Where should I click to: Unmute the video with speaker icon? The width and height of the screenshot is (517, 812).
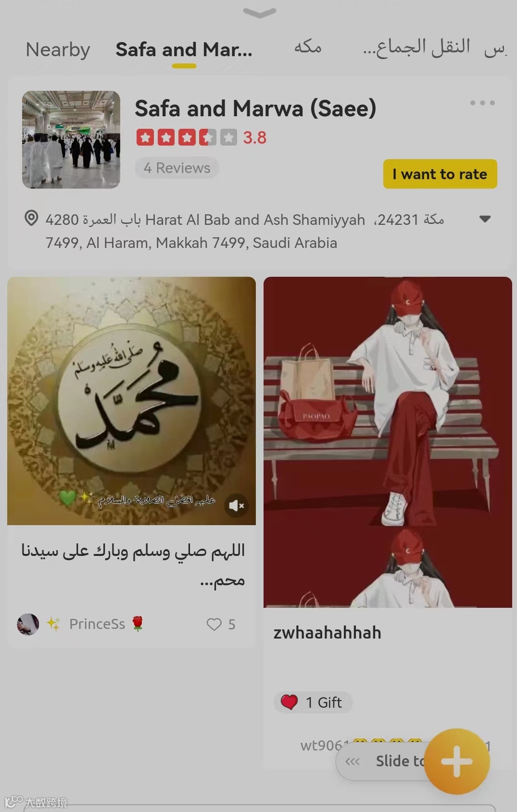point(236,505)
